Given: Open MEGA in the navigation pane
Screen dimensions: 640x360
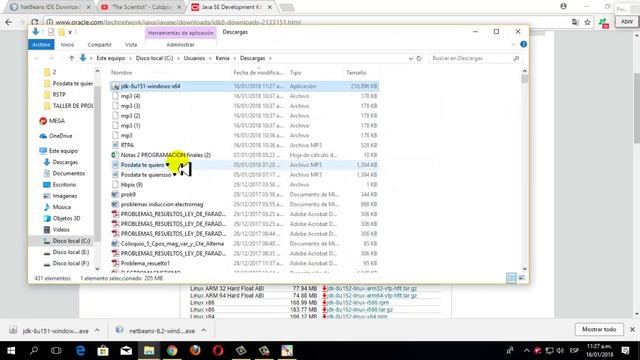Looking at the screenshot, I should tap(52, 121).
